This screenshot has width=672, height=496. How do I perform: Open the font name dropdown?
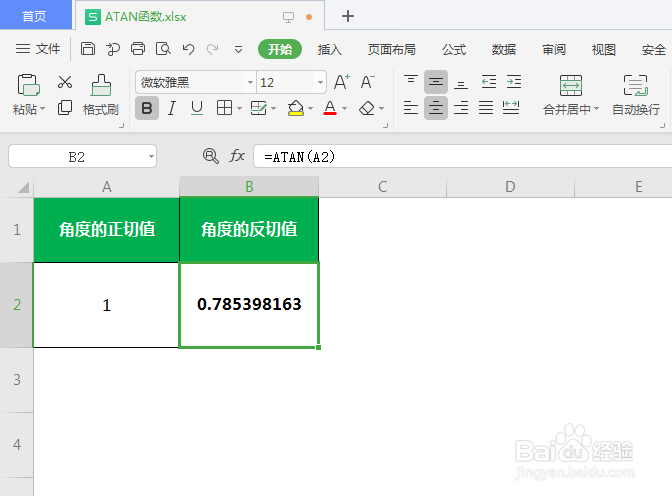tap(250, 82)
